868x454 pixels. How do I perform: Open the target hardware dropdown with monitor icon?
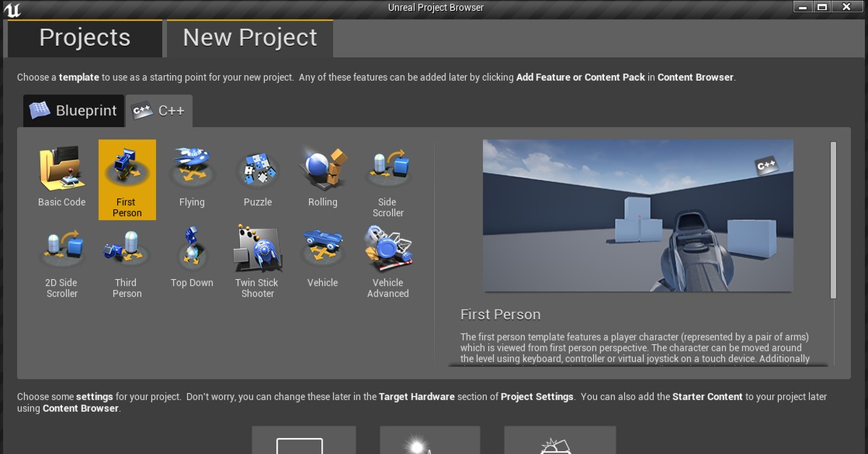(x=304, y=440)
